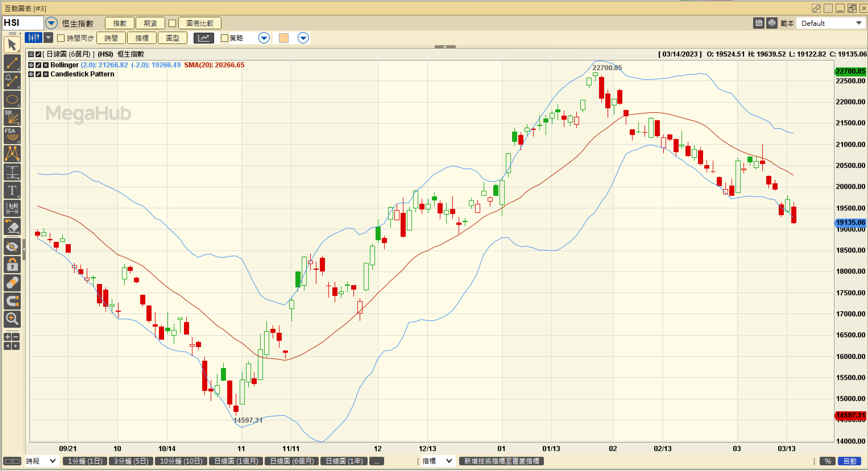Screen dimensions: 868x471
Task: Select the trend line drawing tool
Action: point(12,63)
